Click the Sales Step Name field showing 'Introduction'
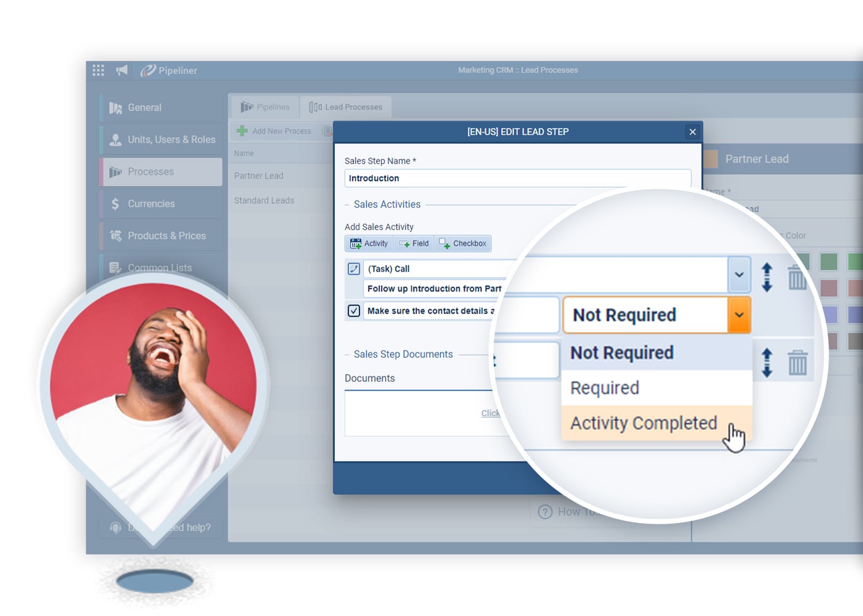The height and width of the screenshot is (616, 863). coord(518,178)
